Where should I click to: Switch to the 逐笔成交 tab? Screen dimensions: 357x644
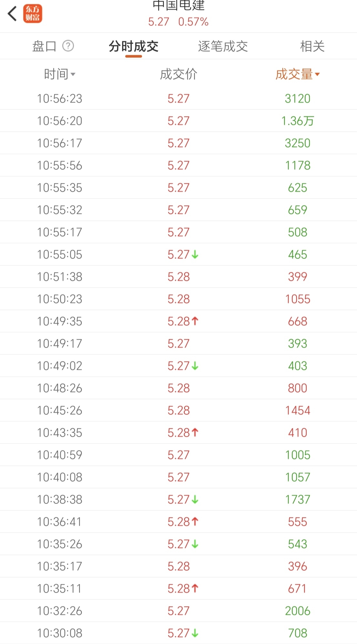[x=223, y=46]
